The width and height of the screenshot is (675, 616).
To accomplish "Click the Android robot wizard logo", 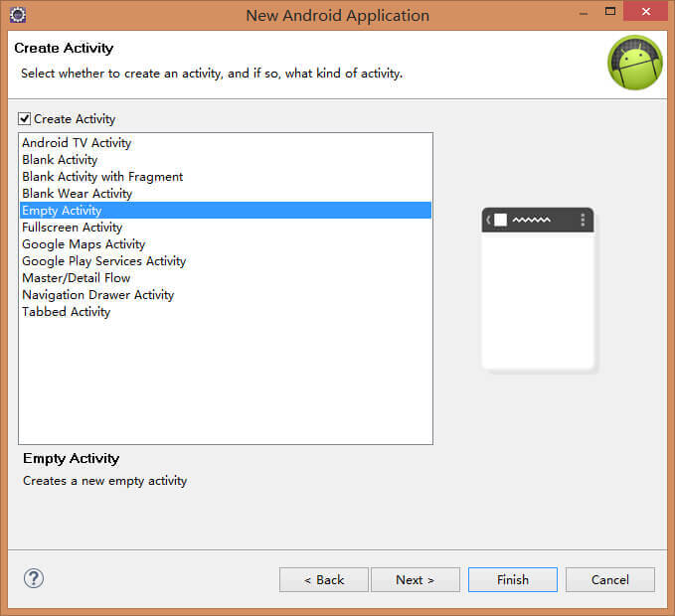I will [x=635, y=63].
